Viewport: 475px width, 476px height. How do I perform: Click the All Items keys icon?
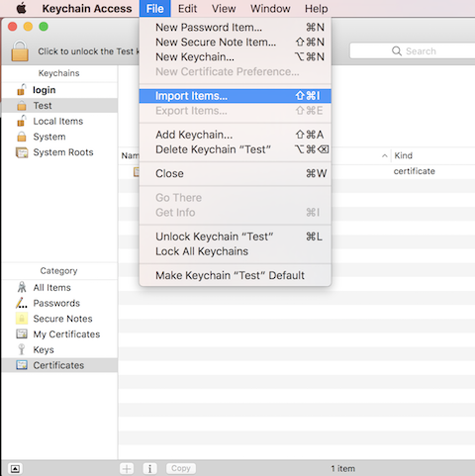(22, 287)
